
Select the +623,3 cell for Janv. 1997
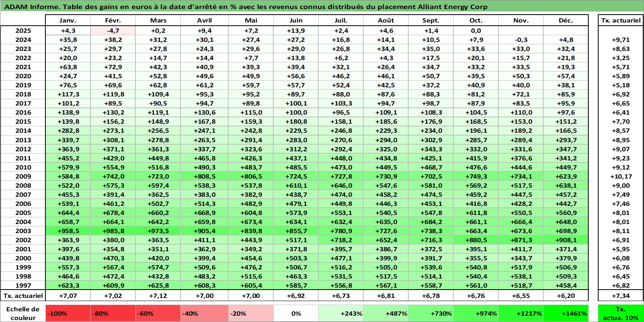68,286
